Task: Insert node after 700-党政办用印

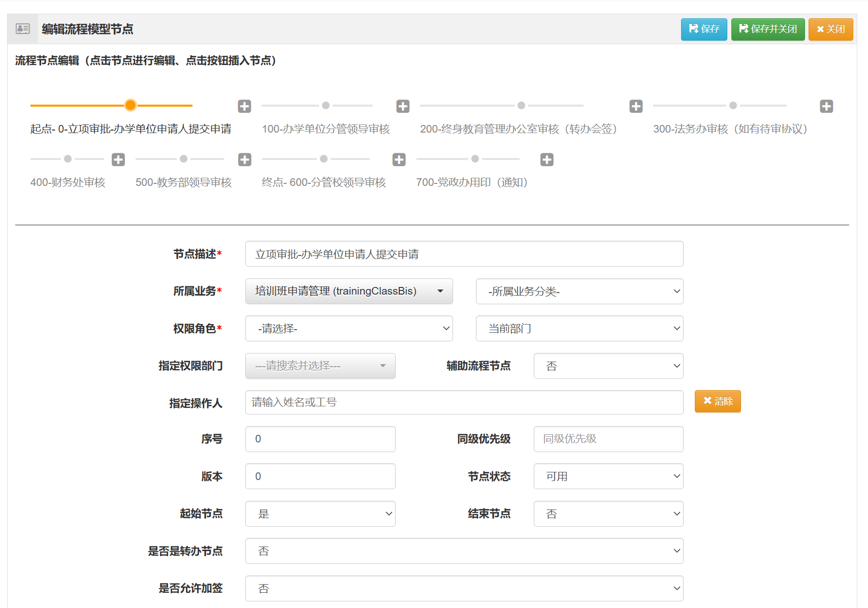Action: 547,159
